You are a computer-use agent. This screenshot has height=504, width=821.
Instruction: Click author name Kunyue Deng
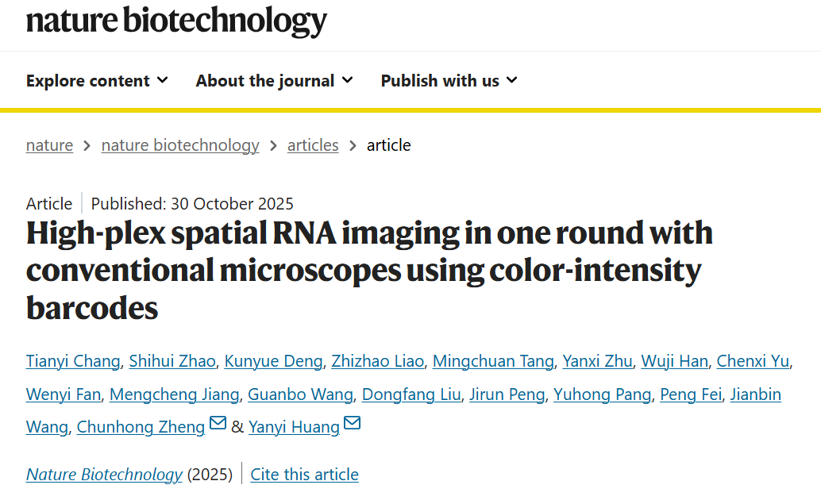pos(273,361)
